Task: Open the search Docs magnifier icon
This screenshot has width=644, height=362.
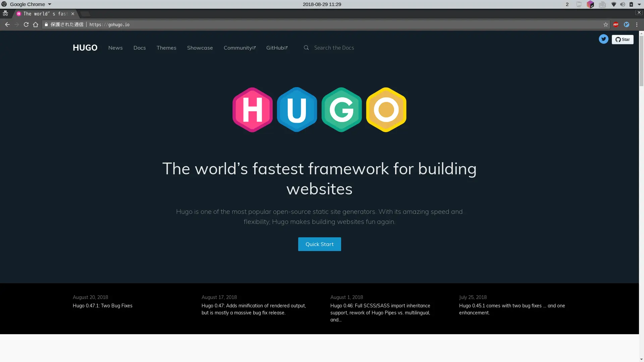Action: point(306,48)
